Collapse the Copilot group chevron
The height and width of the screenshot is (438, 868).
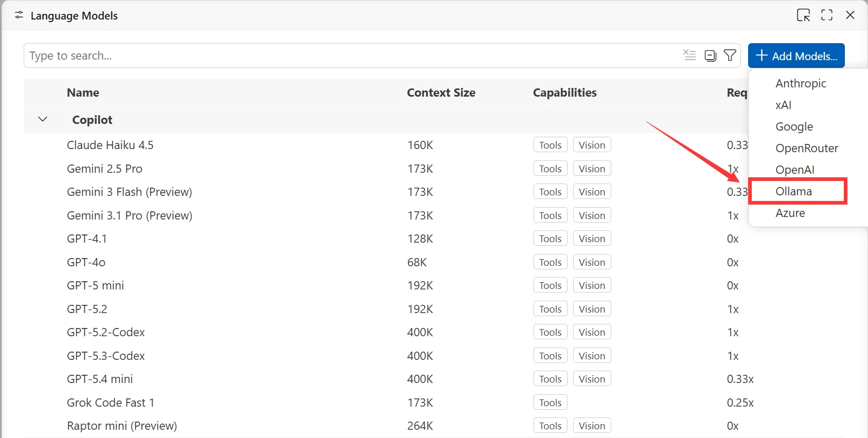click(43, 119)
